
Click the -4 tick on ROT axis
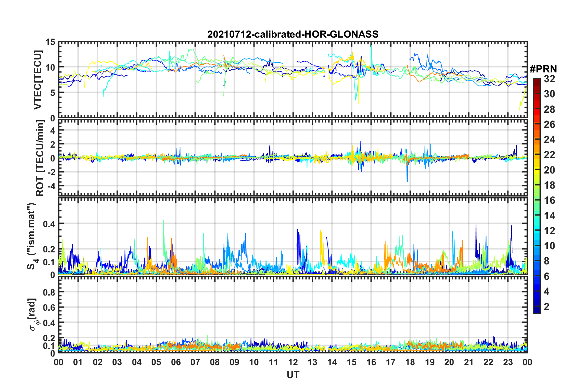coord(51,186)
